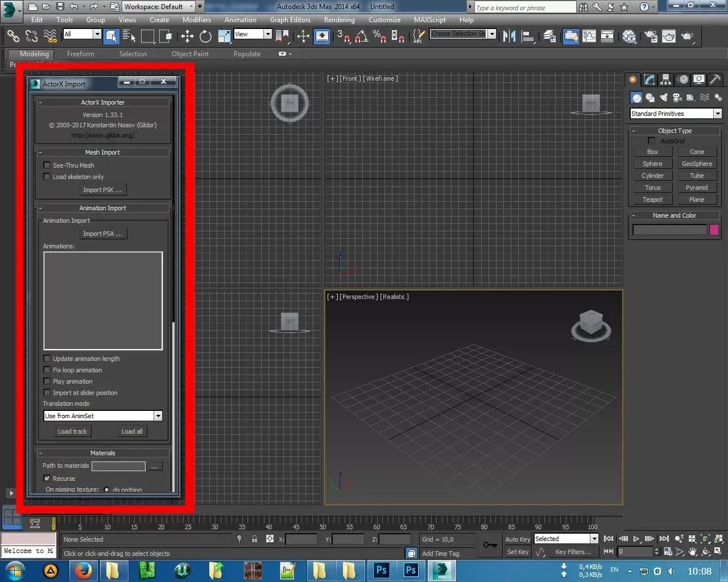Image resolution: width=728 pixels, height=582 pixels.
Task: Select the Pan View hand icon
Action: (x=693, y=551)
